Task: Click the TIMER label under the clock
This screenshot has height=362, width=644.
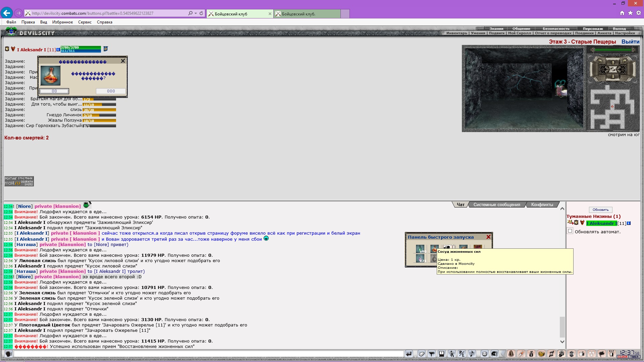Action: click(x=634, y=357)
